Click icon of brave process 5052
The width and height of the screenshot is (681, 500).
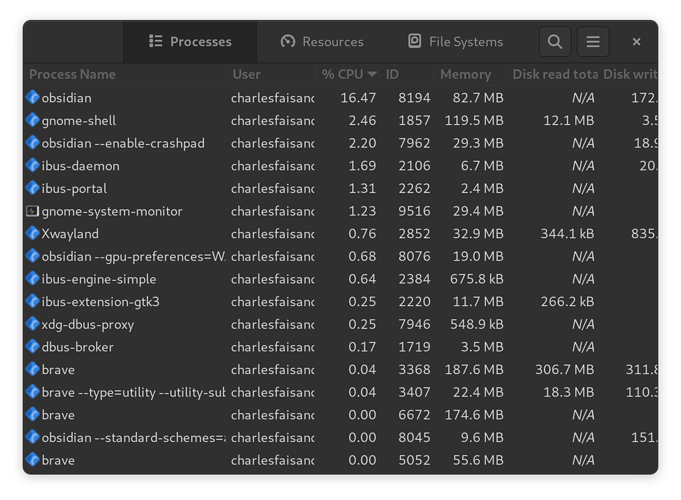(33, 460)
